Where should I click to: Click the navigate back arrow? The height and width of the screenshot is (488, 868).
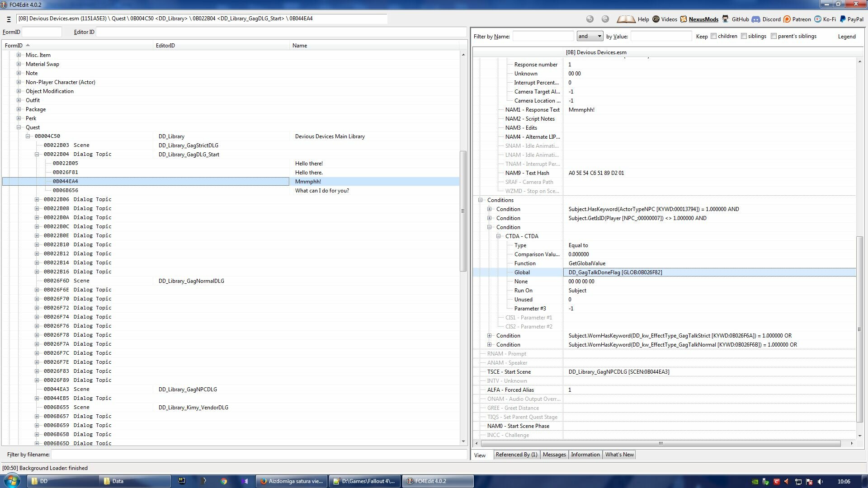click(590, 19)
